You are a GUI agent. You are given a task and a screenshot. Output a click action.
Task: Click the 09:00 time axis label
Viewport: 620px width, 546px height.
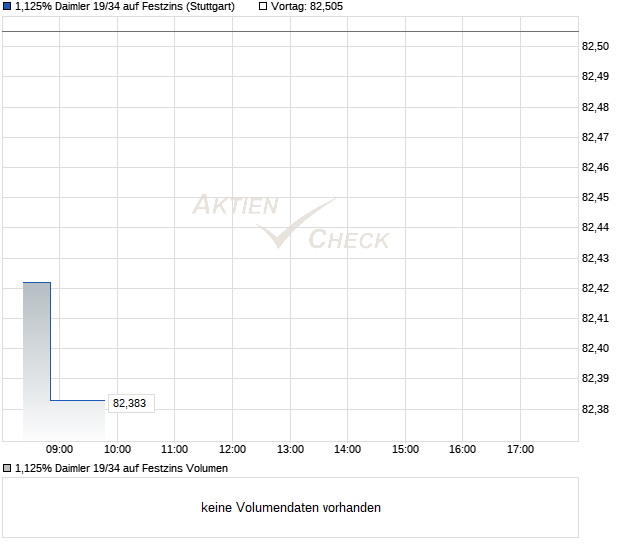[x=59, y=450]
